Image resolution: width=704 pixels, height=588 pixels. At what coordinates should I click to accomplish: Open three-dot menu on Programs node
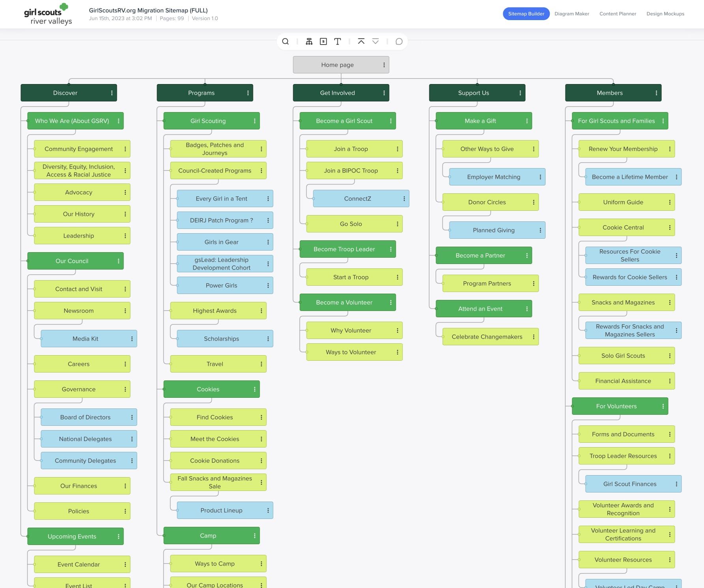248,93
